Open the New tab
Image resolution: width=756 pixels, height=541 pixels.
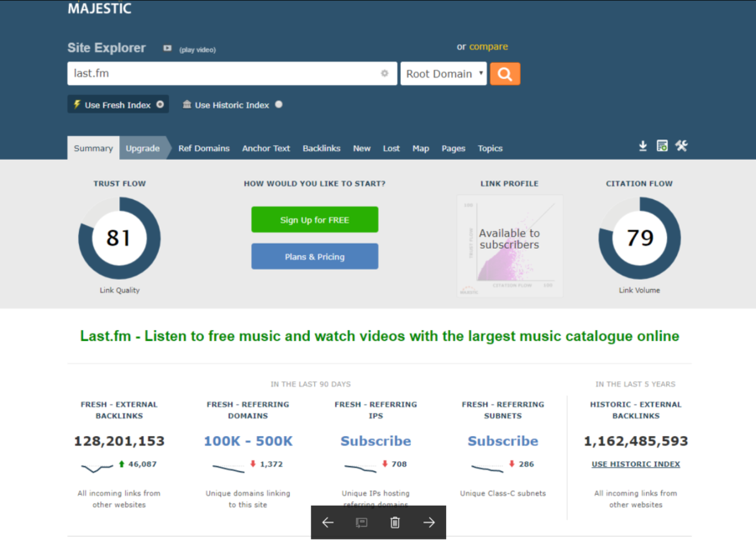coord(361,149)
